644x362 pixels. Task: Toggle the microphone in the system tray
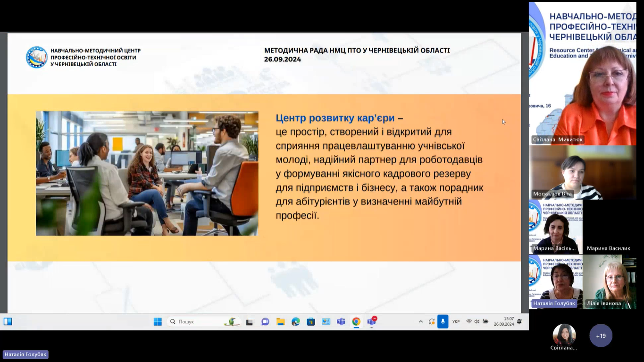[443, 321]
